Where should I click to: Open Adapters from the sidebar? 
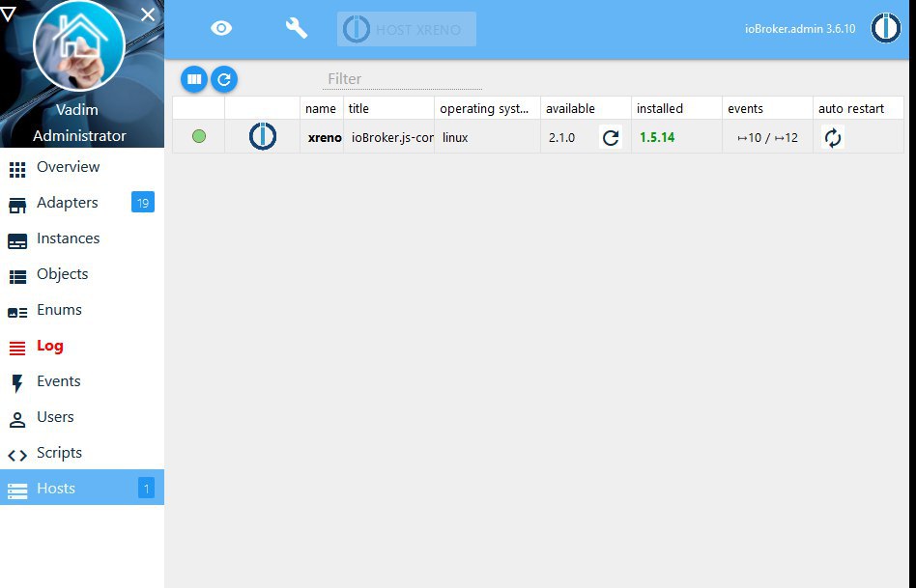click(82, 203)
